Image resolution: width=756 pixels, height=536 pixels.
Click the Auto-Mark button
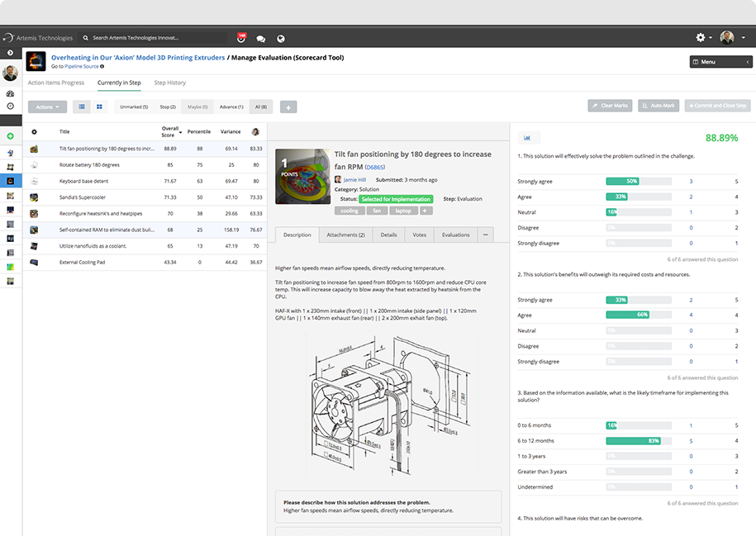(x=659, y=106)
